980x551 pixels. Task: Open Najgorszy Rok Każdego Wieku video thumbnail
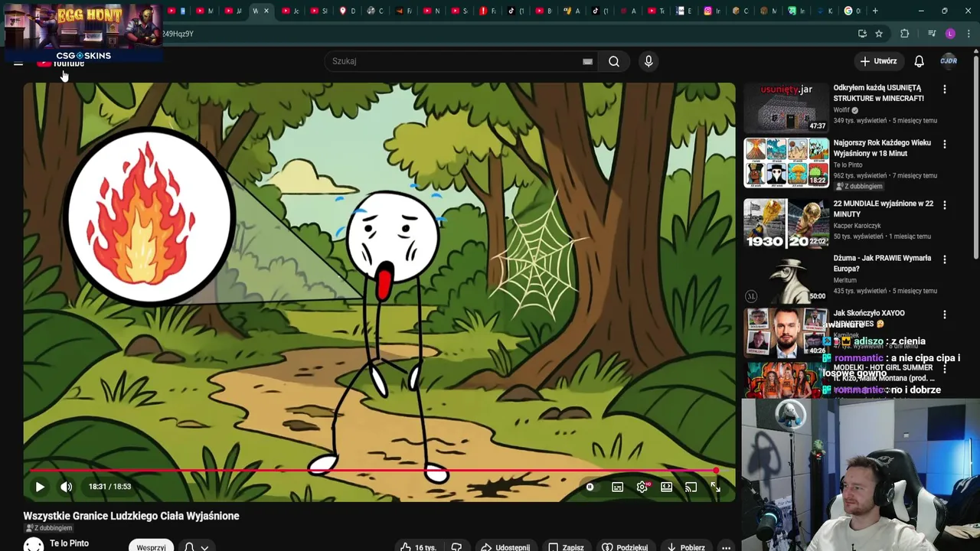tap(786, 162)
